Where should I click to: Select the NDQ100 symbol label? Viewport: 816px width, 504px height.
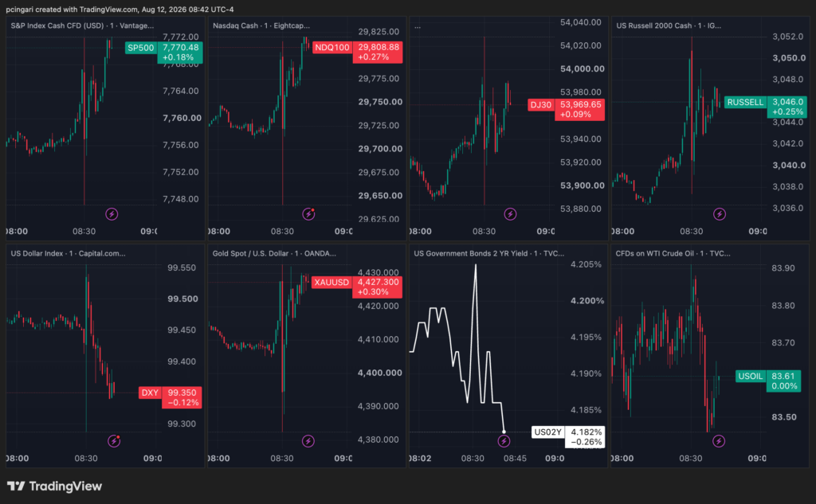coord(332,47)
